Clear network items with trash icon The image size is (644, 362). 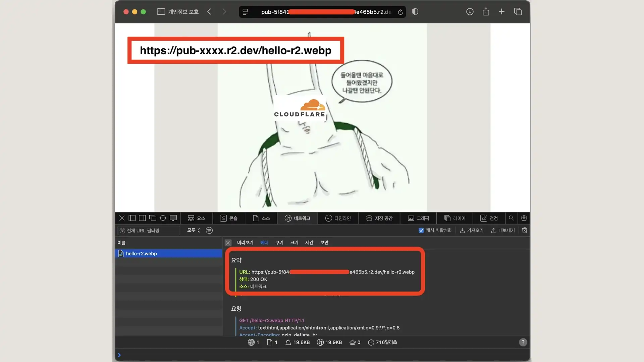point(525,230)
